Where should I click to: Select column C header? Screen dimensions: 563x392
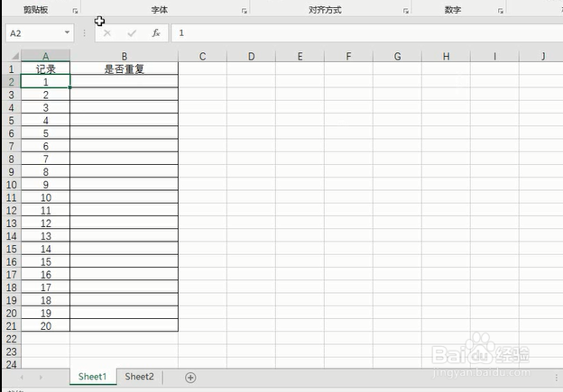coord(202,56)
